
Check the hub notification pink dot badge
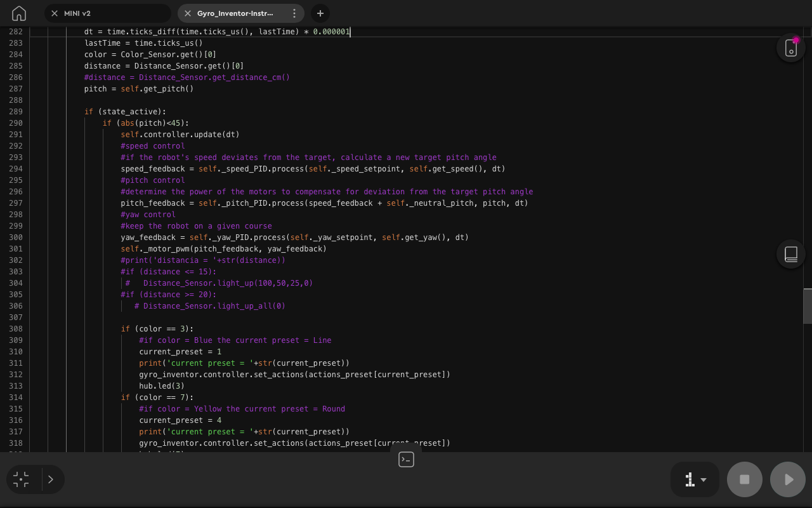click(797, 39)
